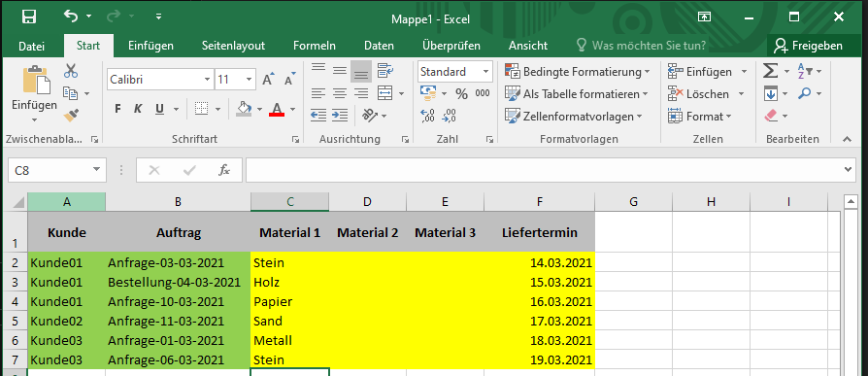Open the Calibri font name dropdown
The image size is (868, 376).
207,80
